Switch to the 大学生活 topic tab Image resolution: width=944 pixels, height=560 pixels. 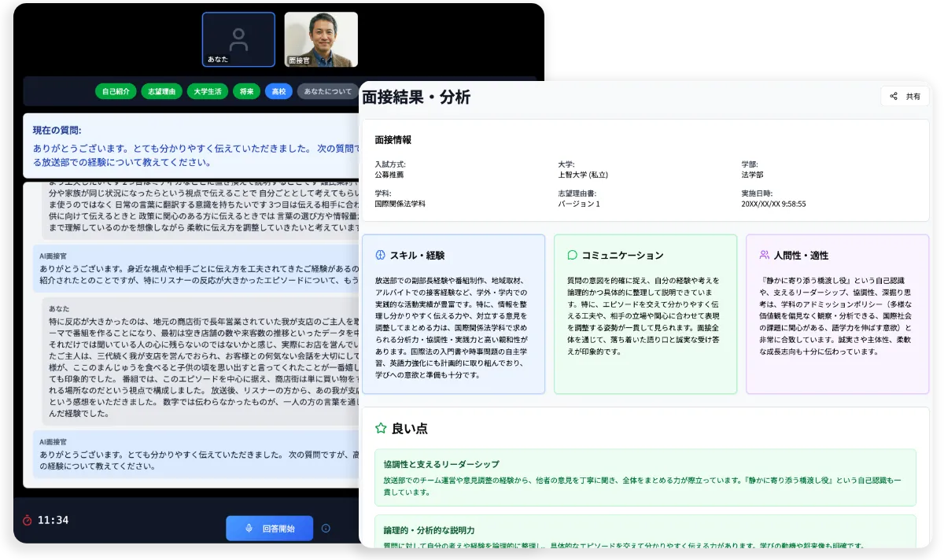(208, 92)
